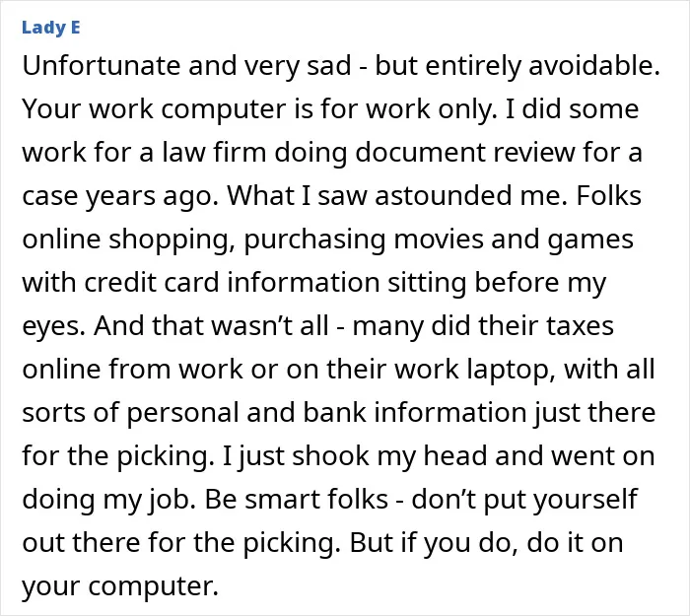The height and width of the screenshot is (616, 690).
Task: Click the phrase "work laptop"
Action: pos(471,369)
